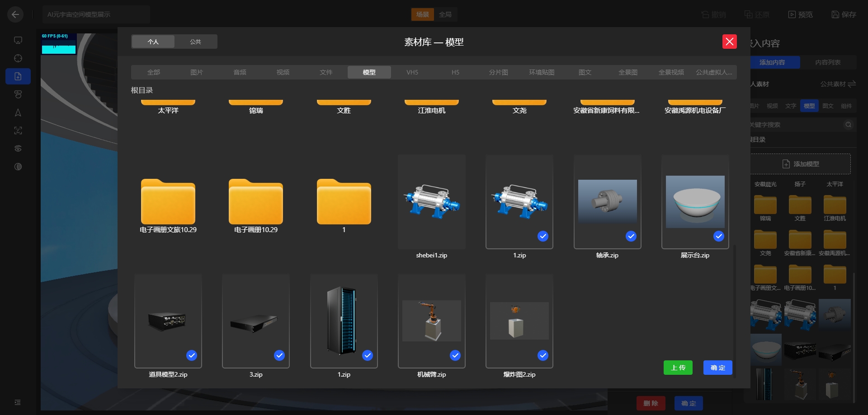The height and width of the screenshot is (415, 868).
Task: Toggle selection on the 轴承.zip model
Action: pyautogui.click(x=631, y=236)
